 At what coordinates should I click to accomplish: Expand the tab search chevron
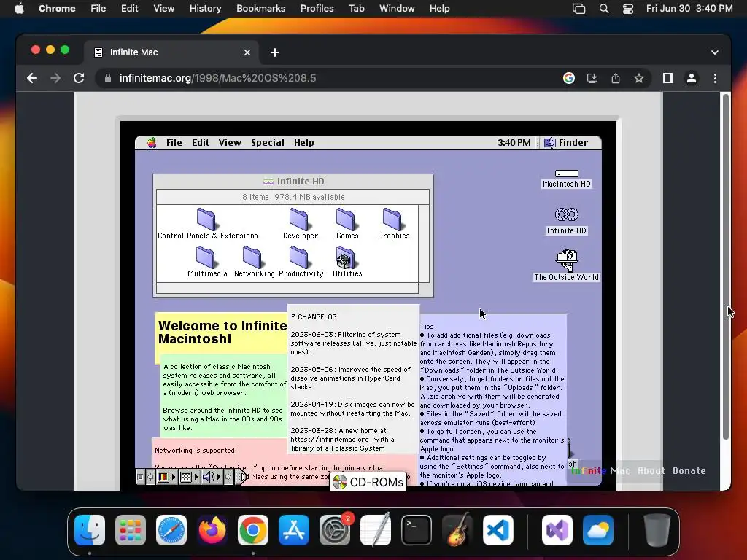pyautogui.click(x=715, y=52)
